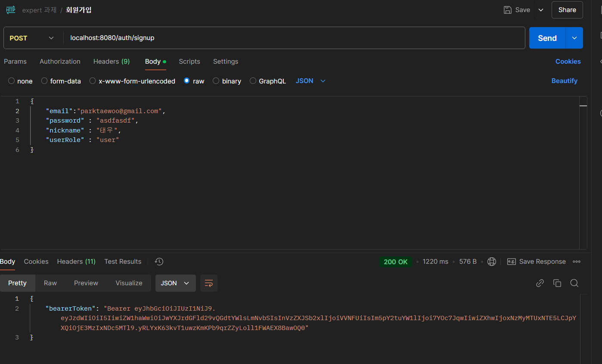Click the "userRole" key in body
The image size is (602, 364).
[x=65, y=140]
